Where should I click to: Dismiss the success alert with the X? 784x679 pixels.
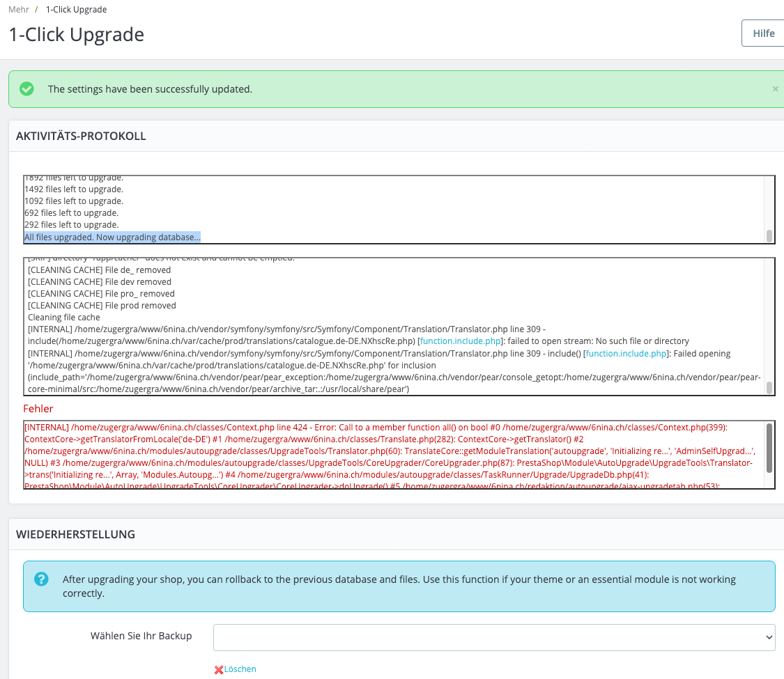775,89
